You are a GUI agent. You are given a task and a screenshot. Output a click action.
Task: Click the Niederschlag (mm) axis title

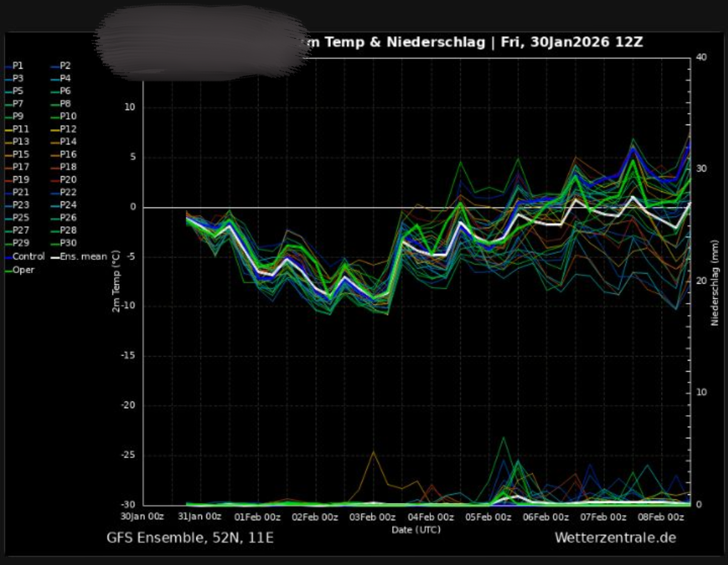(x=714, y=282)
